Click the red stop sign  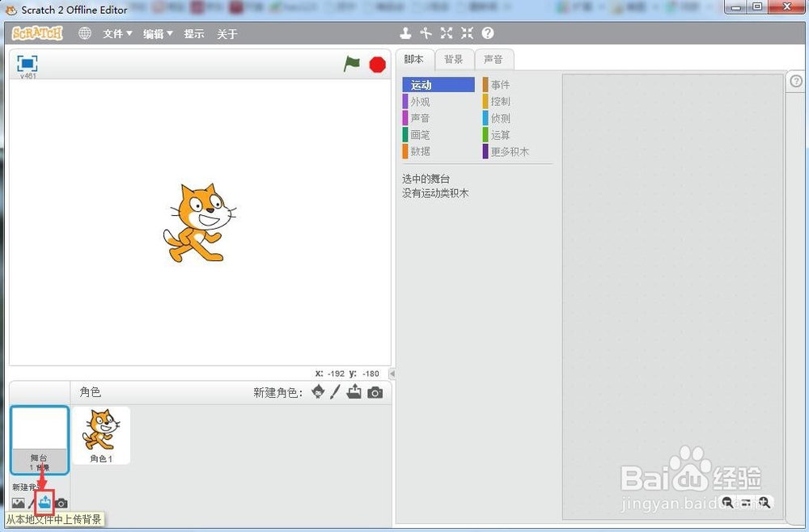coord(378,65)
